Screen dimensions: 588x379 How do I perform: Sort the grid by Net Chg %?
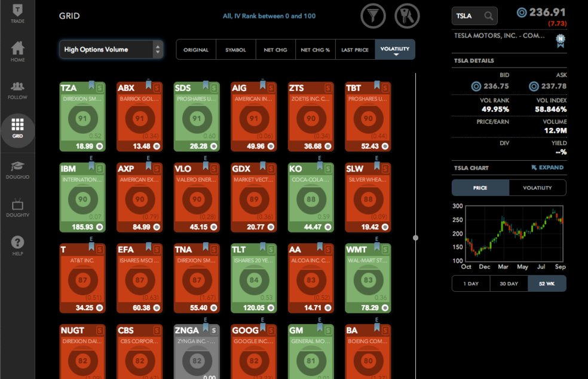pos(316,50)
